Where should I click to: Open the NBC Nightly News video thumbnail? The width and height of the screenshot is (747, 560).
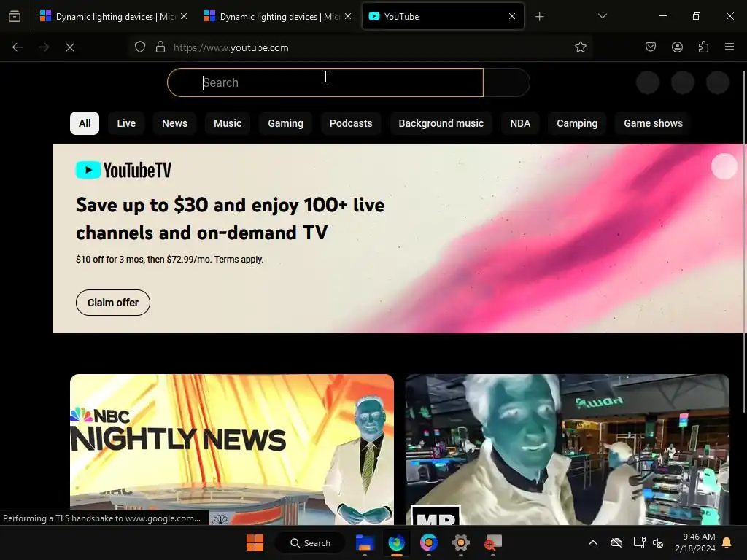pos(232,449)
